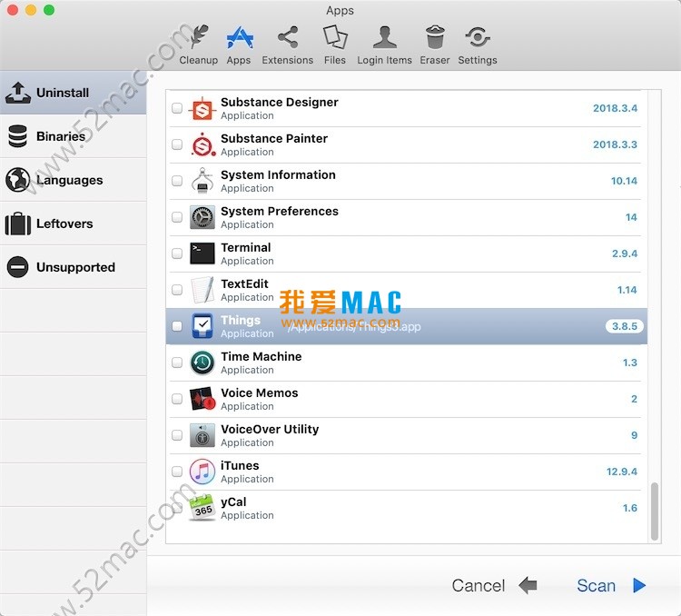This screenshot has height=616, width=681.
Task: Check the Things app checkbox
Action: click(177, 326)
